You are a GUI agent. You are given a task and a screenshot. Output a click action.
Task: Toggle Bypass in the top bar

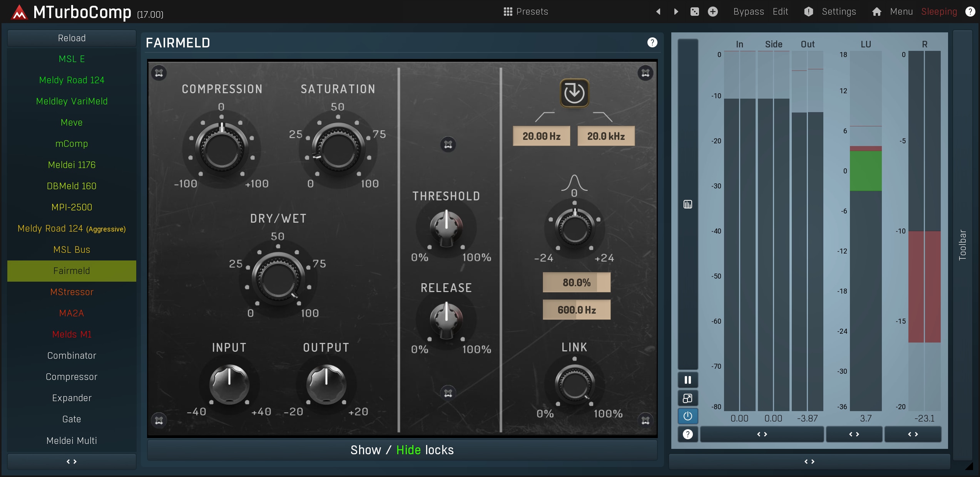[x=748, y=12]
